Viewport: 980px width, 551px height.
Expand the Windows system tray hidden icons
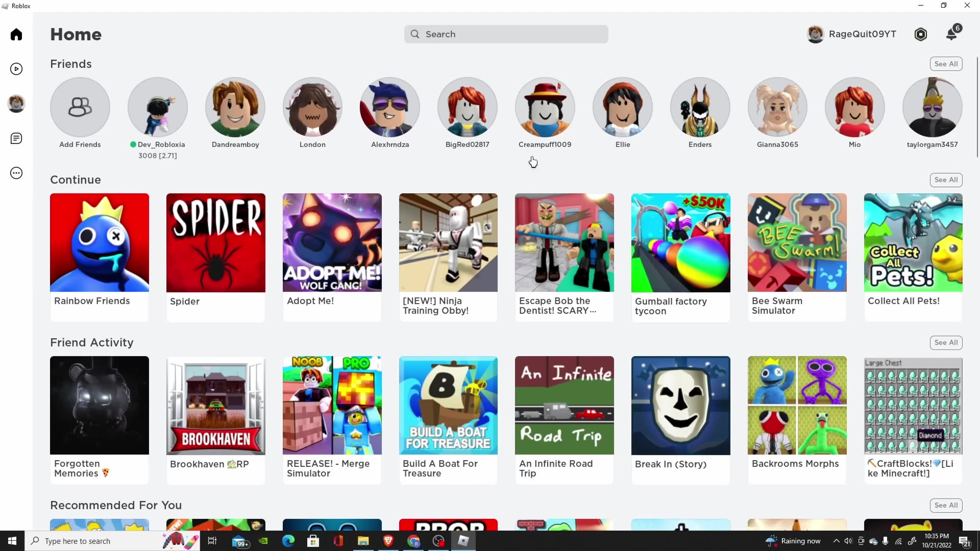[836, 541]
